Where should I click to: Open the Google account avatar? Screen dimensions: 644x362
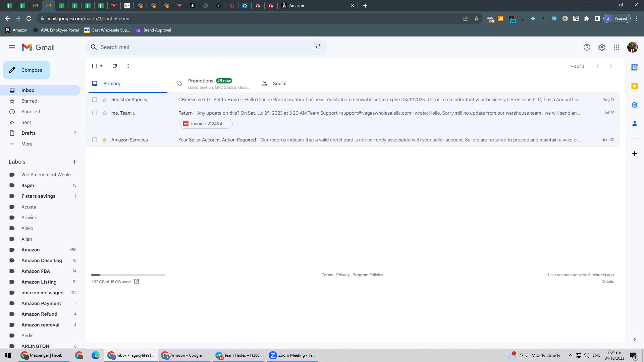pos(633,47)
